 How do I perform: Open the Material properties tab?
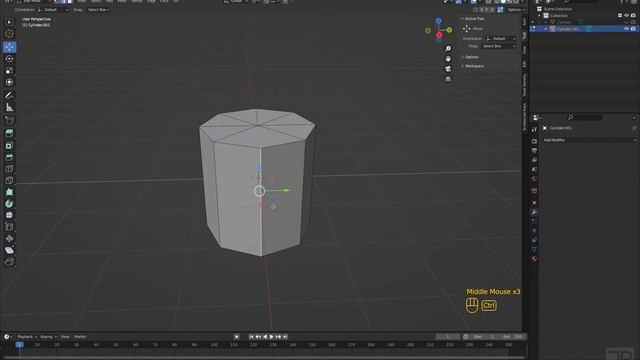pyautogui.click(x=534, y=259)
